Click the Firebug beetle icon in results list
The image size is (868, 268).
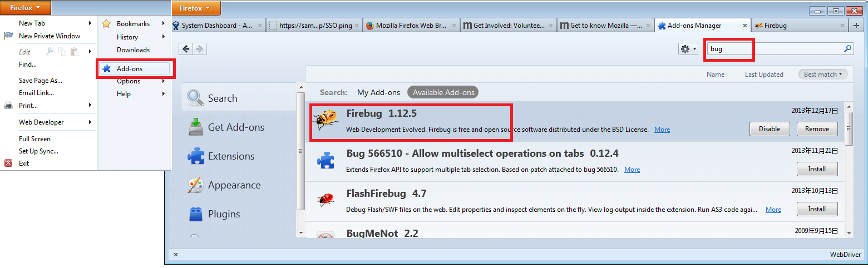[x=326, y=120]
